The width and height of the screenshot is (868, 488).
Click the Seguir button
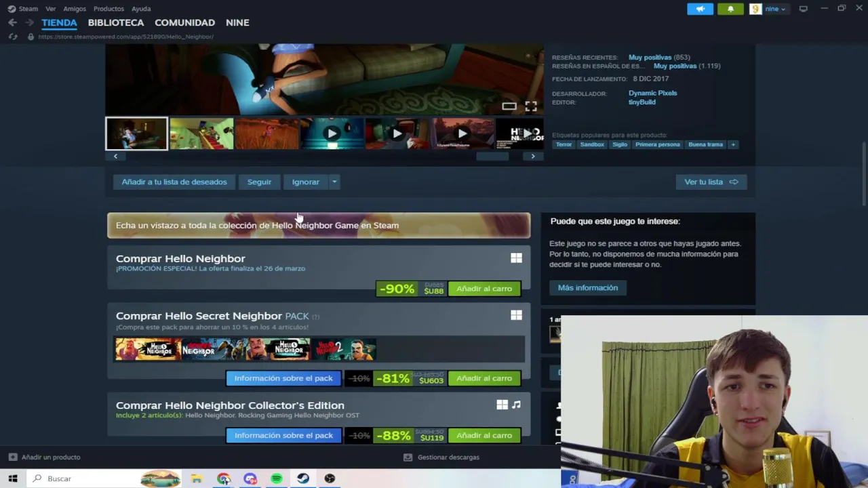click(259, 182)
